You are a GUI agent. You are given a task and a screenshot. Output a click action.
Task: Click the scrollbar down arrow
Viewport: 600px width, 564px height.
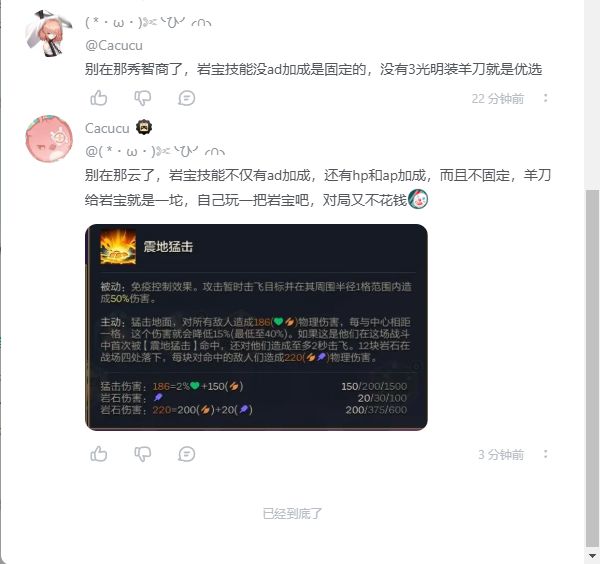[592, 556]
